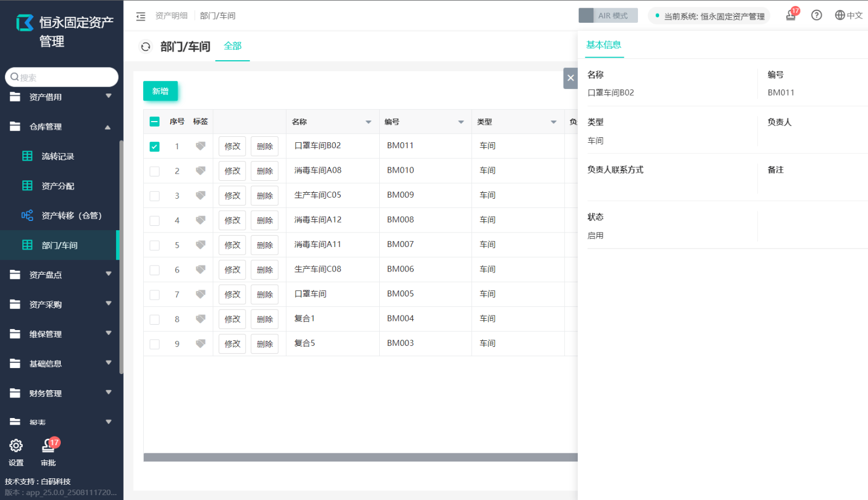Check the checkbox for 消毒车间A08 row

pos(155,171)
